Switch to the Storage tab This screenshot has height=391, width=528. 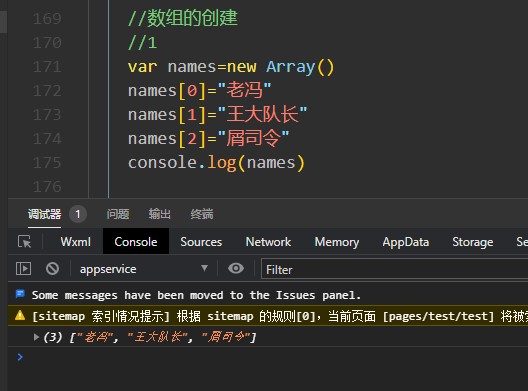[x=472, y=241]
